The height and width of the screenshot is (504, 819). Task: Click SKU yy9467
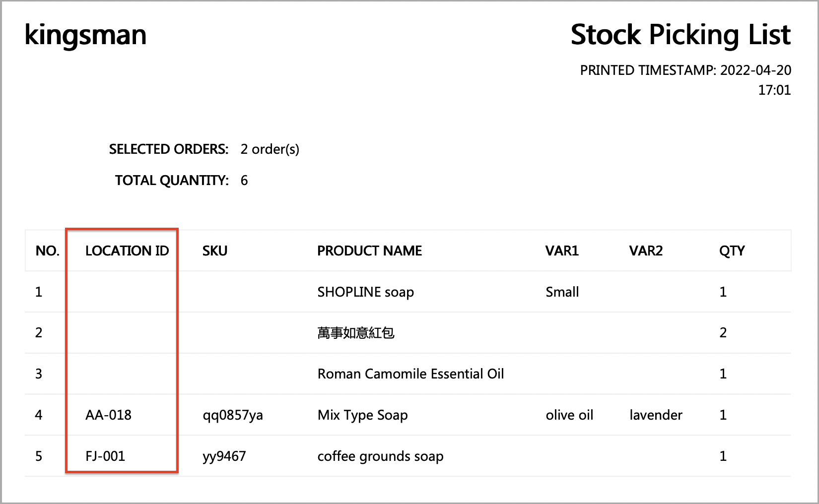click(224, 456)
